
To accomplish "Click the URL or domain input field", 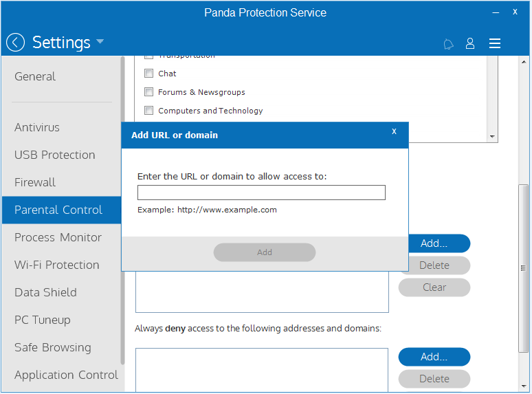I will (261, 193).
